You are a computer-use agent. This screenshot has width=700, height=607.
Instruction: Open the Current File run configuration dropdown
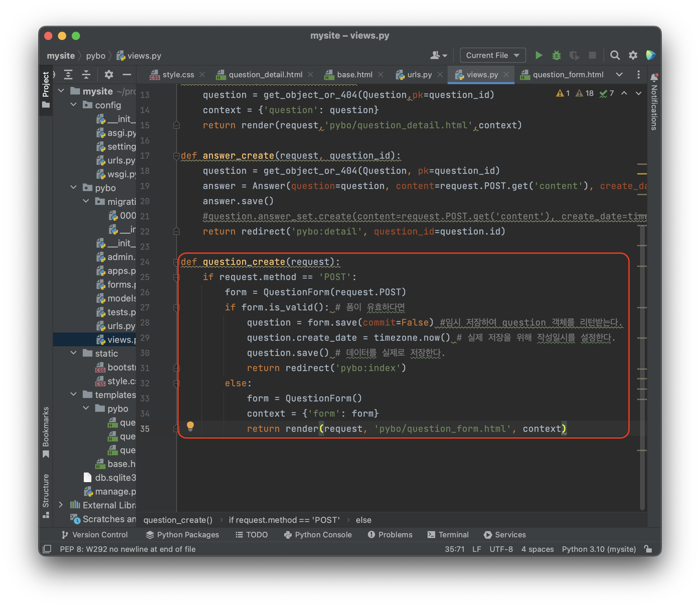pyautogui.click(x=492, y=55)
